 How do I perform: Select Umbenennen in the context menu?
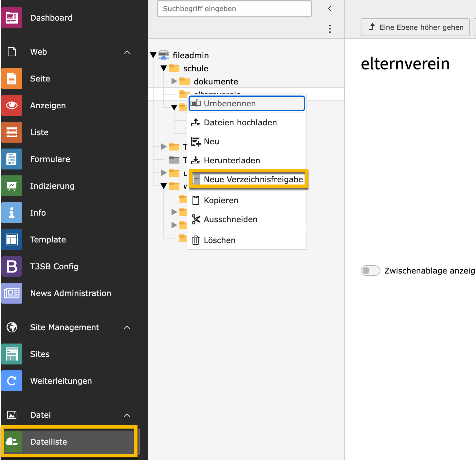tap(230, 103)
